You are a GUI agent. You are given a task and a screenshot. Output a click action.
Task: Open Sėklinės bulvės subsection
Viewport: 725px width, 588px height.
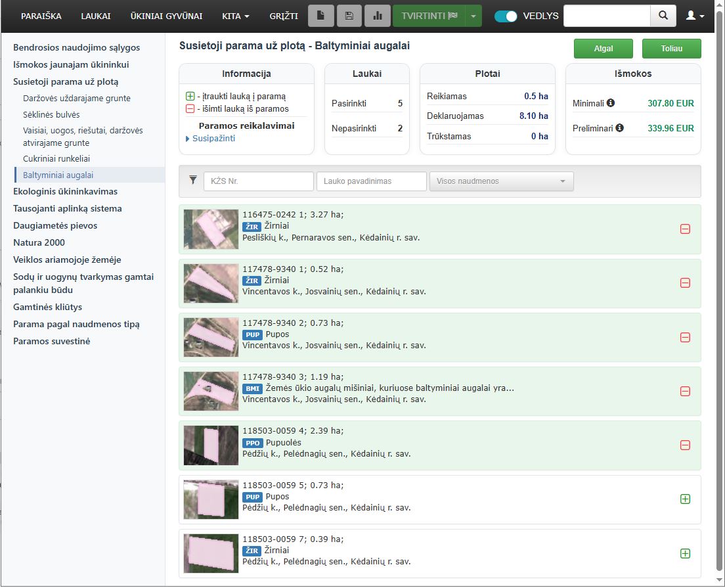[51, 114]
